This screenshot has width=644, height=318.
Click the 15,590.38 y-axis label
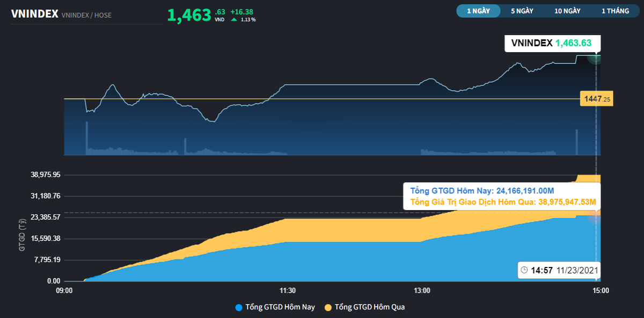(45, 238)
